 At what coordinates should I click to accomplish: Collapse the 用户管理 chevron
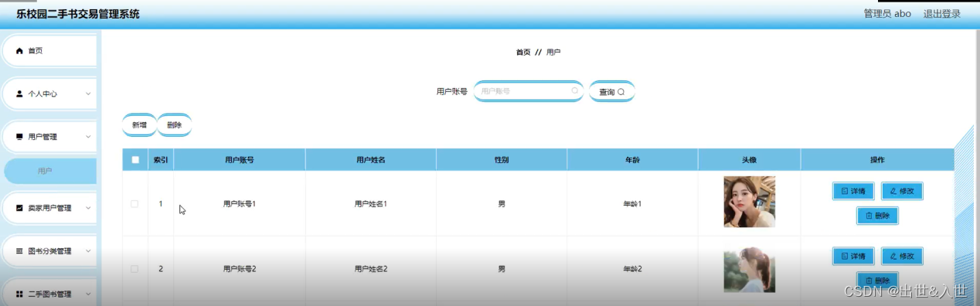pyautogui.click(x=88, y=137)
